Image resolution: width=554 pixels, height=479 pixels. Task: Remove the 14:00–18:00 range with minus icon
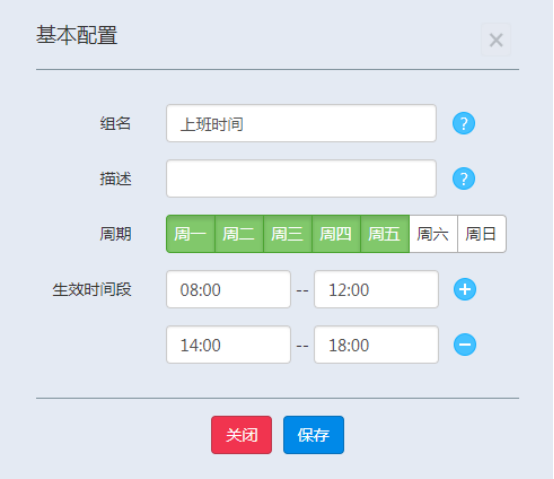pos(465,344)
